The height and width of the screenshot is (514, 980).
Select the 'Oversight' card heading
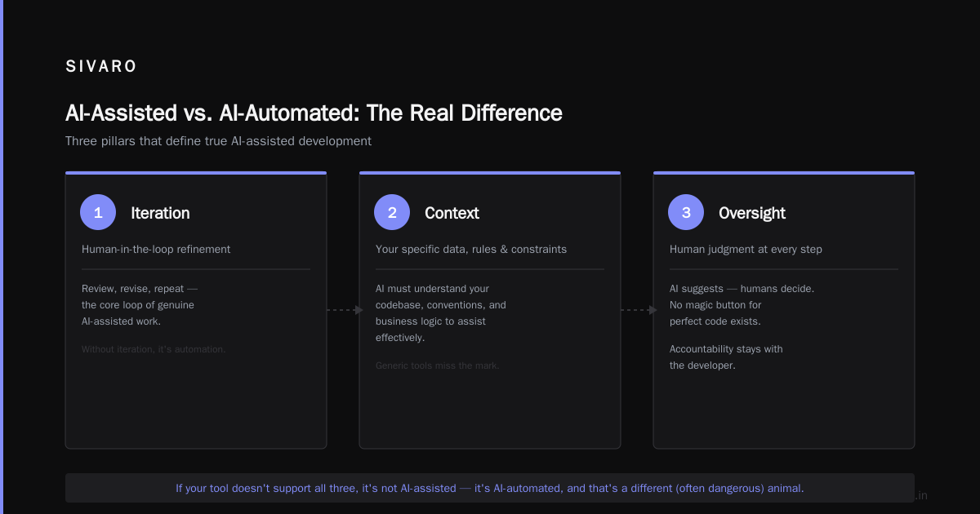pos(752,213)
